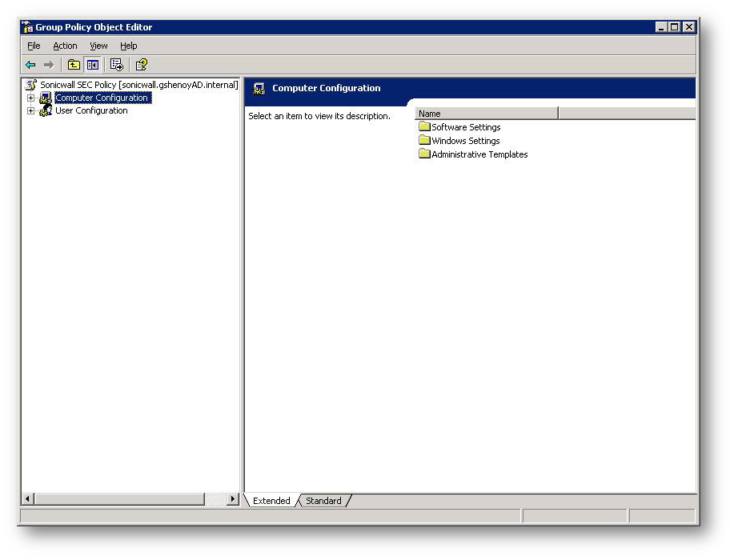The width and height of the screenshot is (734, 560).
Task: Select the Software Settings folder icon
Action: [424, 127]
